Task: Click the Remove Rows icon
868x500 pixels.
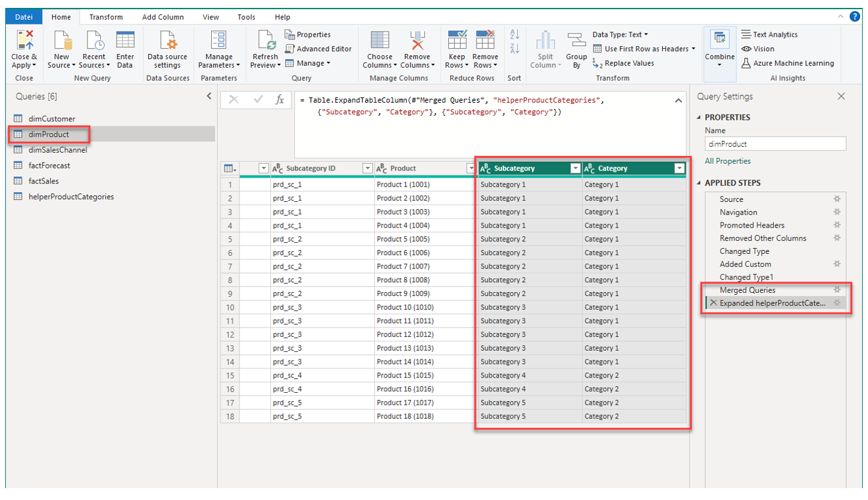Action: coord(485,40)
